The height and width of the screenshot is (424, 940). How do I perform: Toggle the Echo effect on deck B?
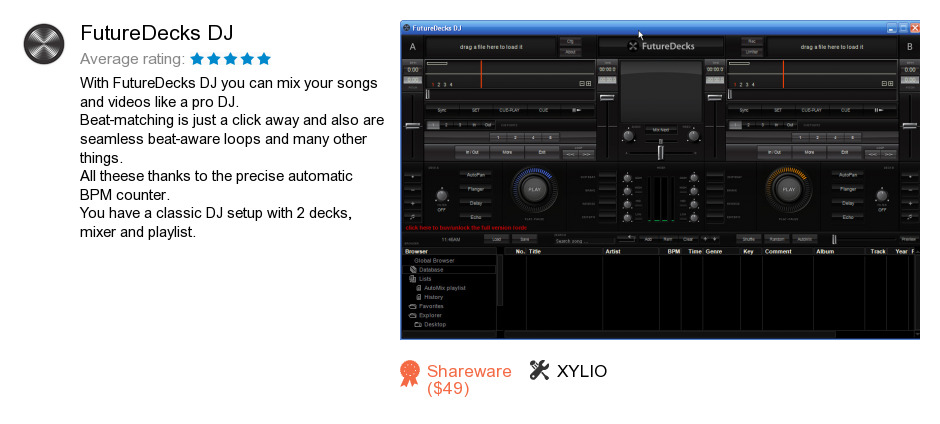tap(848, 217)
